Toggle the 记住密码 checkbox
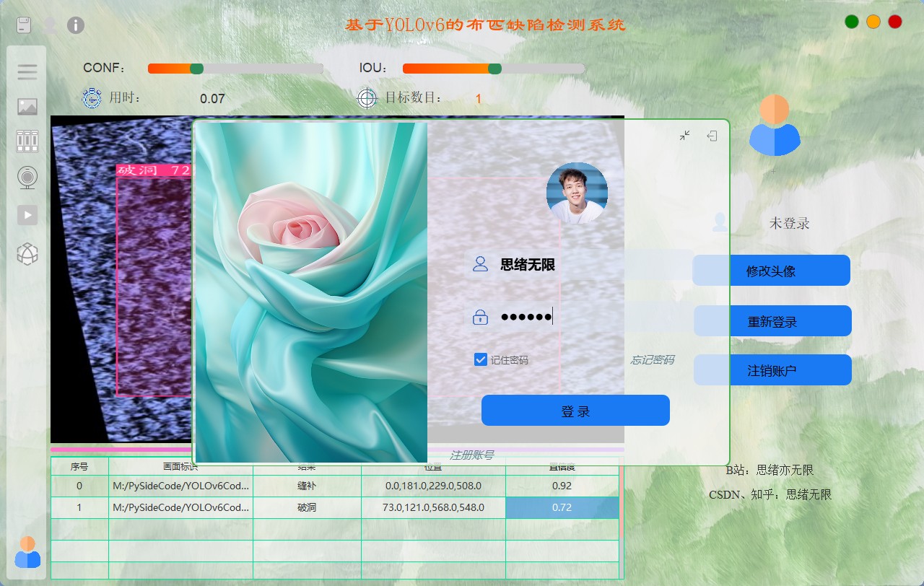This screenshot has width=924, height=586. coord(481,359)
